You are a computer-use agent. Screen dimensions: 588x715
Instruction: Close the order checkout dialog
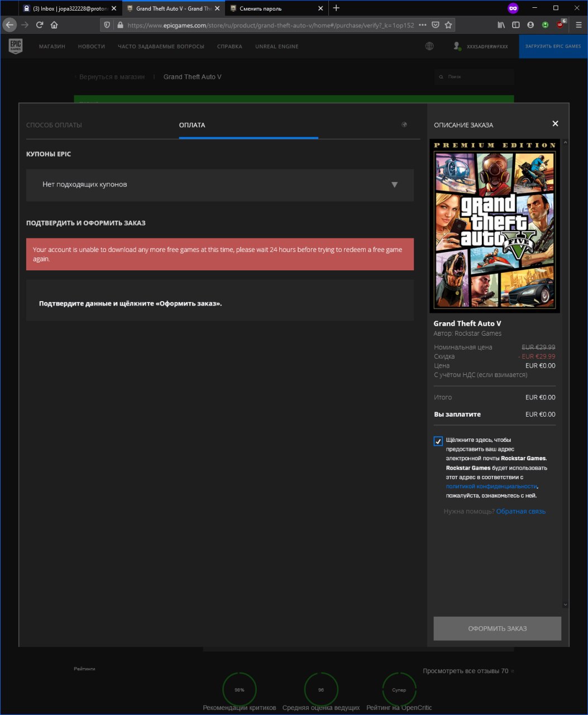pyautogui.click(x=555, y=123)
